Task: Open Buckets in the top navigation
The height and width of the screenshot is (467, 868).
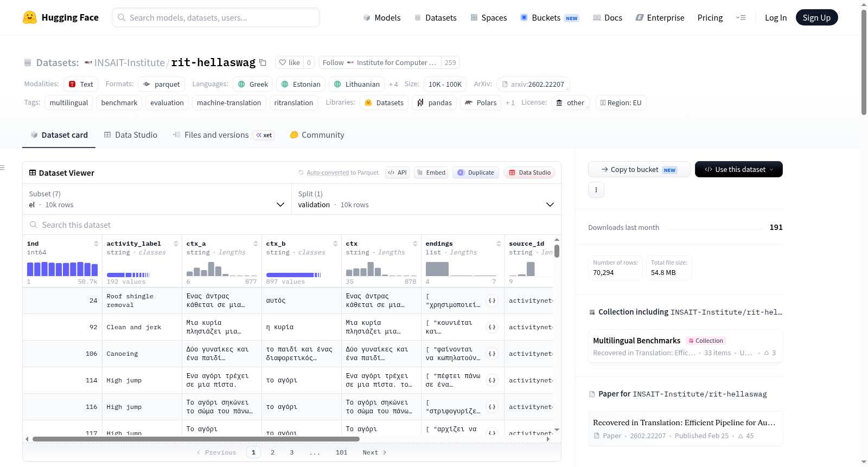Action: click(550, 17)
